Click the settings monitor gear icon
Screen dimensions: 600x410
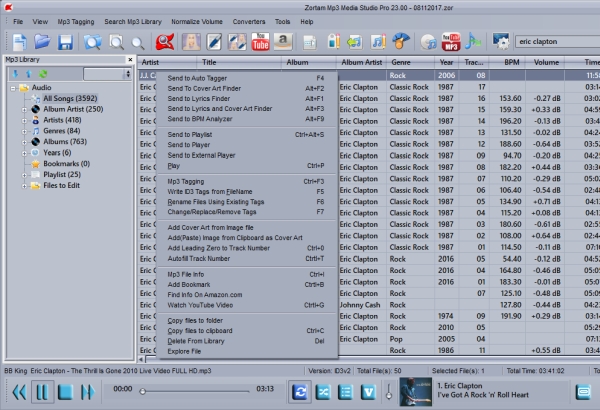[501, 41]
